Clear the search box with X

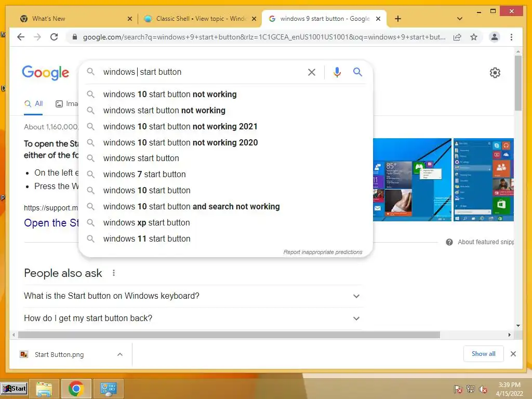point(312,72)
